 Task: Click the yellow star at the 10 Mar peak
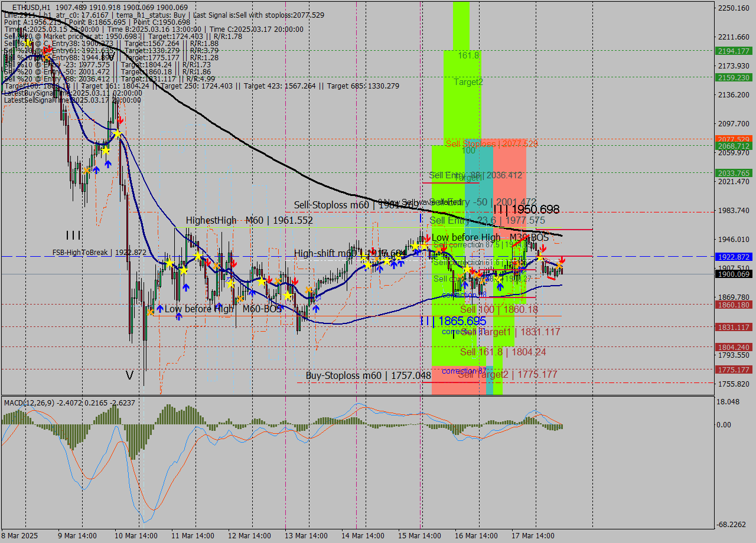tap(118, 134)
